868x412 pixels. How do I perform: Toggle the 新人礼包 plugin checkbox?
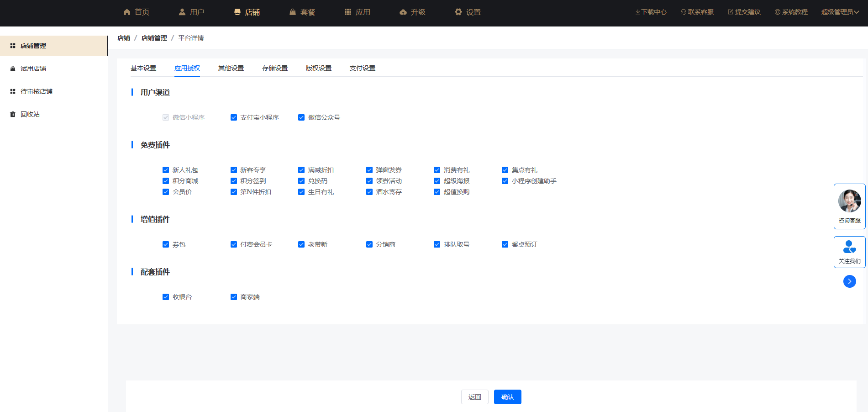166,170
